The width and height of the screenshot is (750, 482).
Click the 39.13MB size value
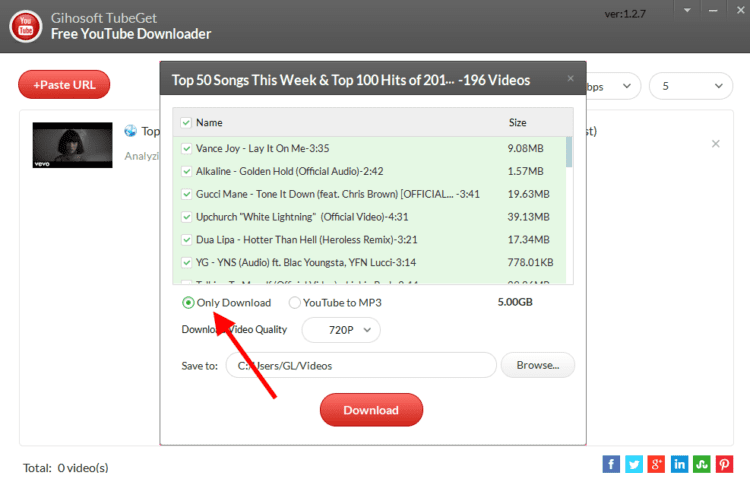[529, 217]
